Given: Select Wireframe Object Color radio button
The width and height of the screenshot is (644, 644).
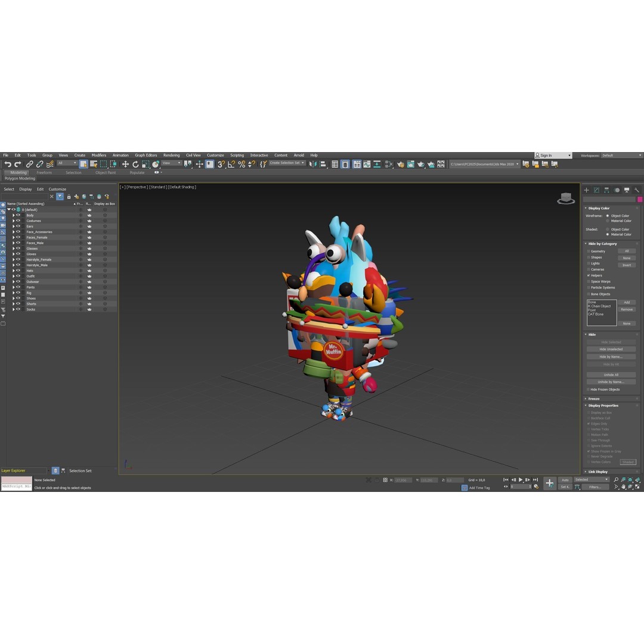Looking at the screenshot, I should click(608, 216).
